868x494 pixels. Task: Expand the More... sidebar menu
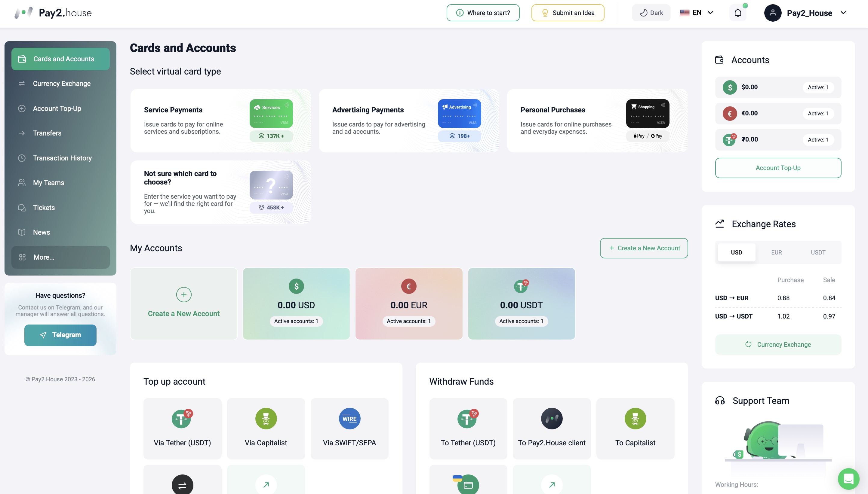pos(60,257)
